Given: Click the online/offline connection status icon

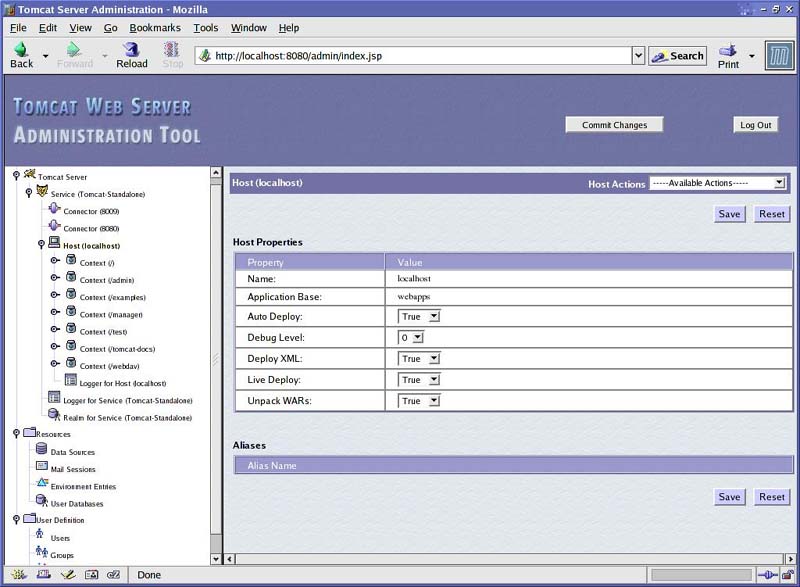Looking at the screenshot, I should tap(768, 575).
